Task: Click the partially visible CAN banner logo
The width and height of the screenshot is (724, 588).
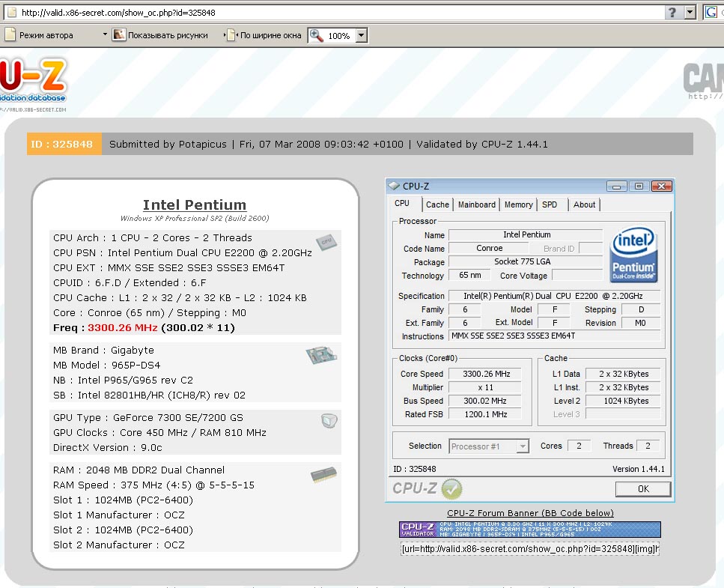Action: (703, 82)
